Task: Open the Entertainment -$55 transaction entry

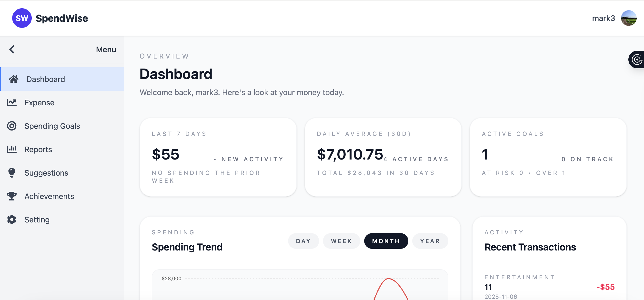Action: [x=549, y=287]
